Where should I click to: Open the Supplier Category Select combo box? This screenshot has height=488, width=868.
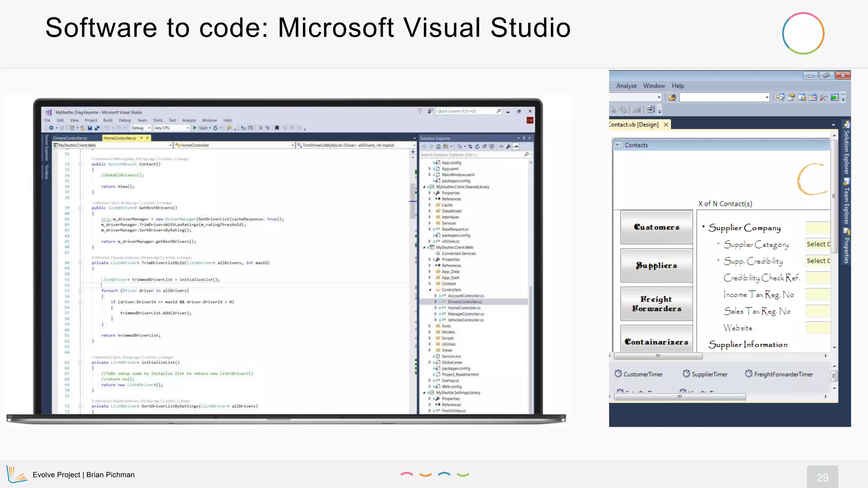tap(818, 244)
